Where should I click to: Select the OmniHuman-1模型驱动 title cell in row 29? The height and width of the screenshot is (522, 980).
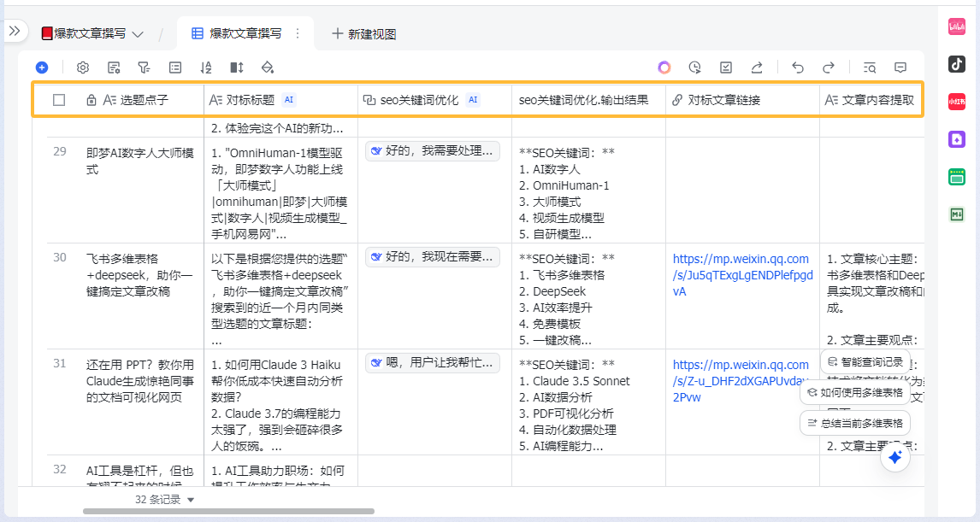[x=280, y=191]
